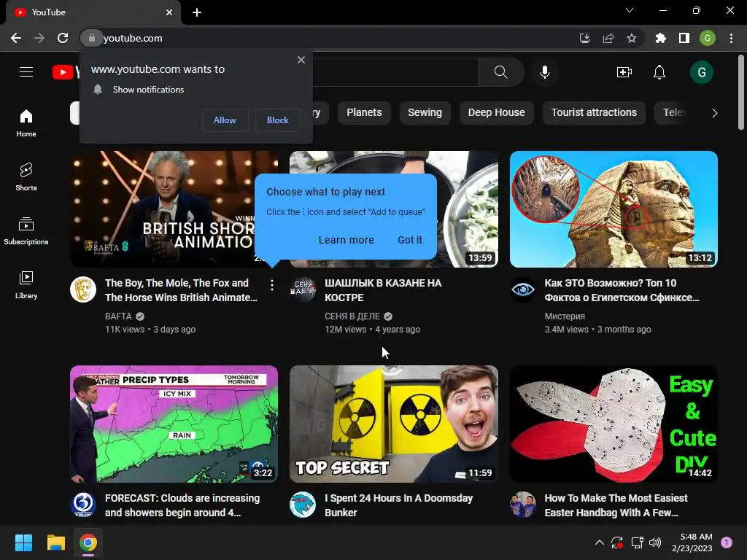Click the search magnifier button
747x560 pixels.
click(x=500, y=72)
